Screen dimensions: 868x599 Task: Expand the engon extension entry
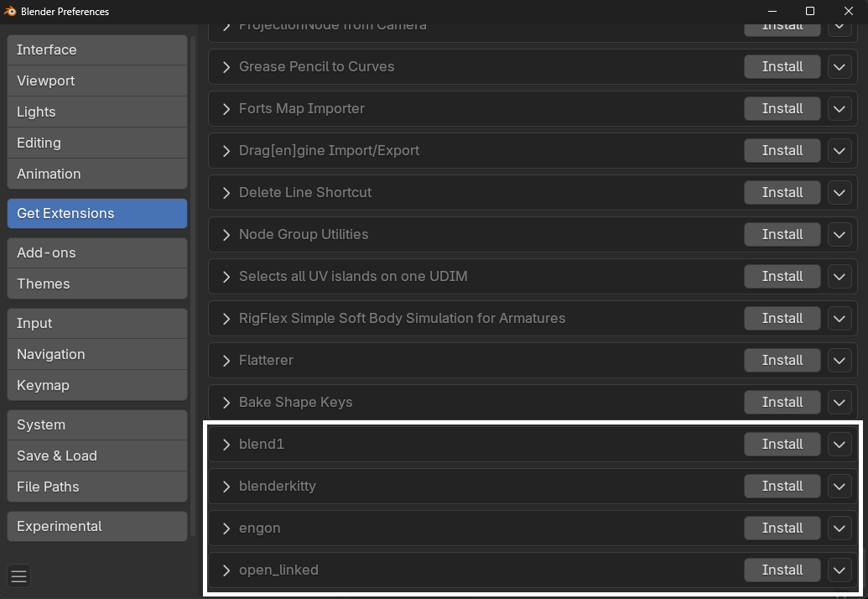tap(225, 528)
